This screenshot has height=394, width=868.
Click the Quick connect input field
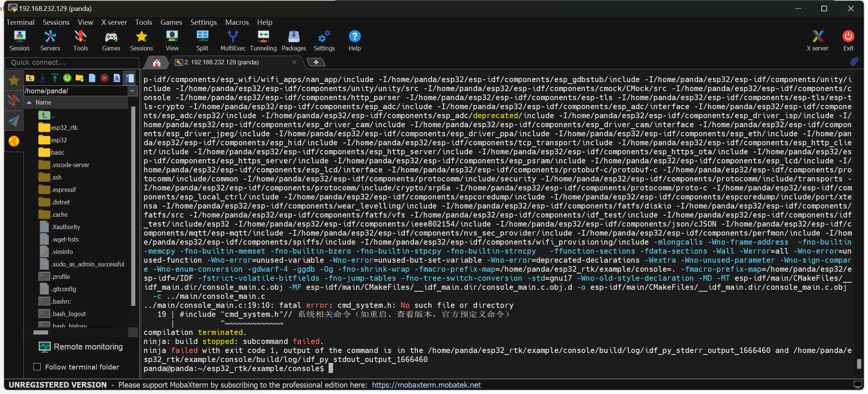click(x=71, y=62)
